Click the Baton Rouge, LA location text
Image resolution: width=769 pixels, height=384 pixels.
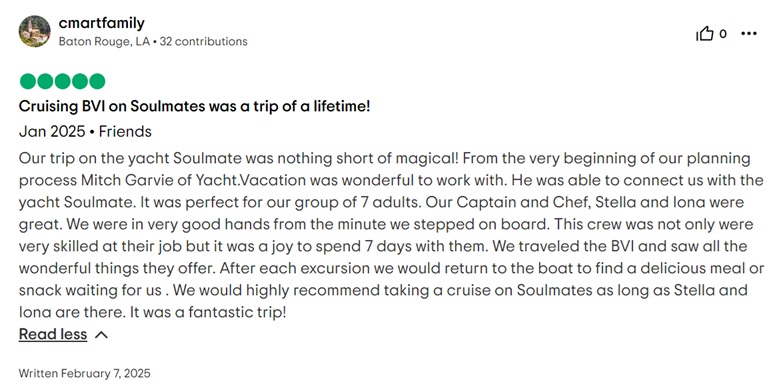point(104,42)
